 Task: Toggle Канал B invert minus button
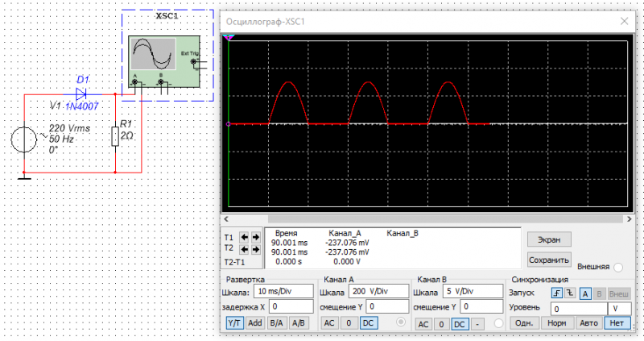click(477, 324)
